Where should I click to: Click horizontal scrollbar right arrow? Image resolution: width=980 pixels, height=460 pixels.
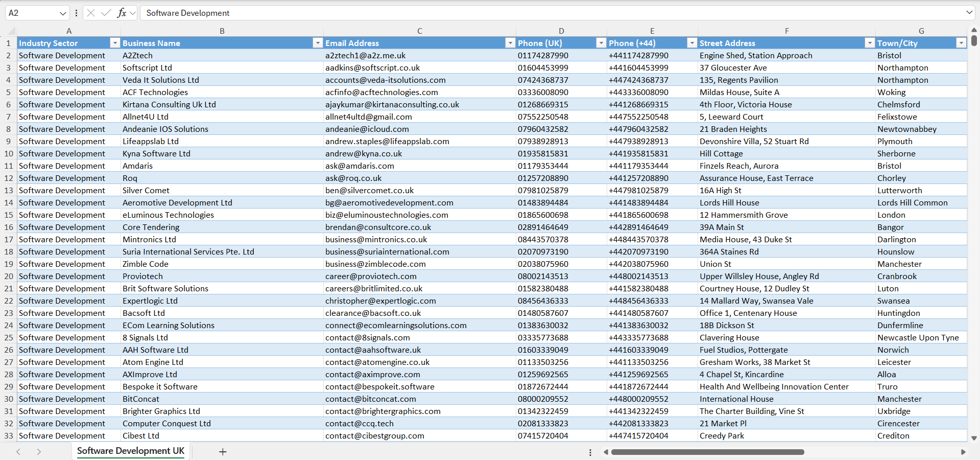[x=963, y=452]
